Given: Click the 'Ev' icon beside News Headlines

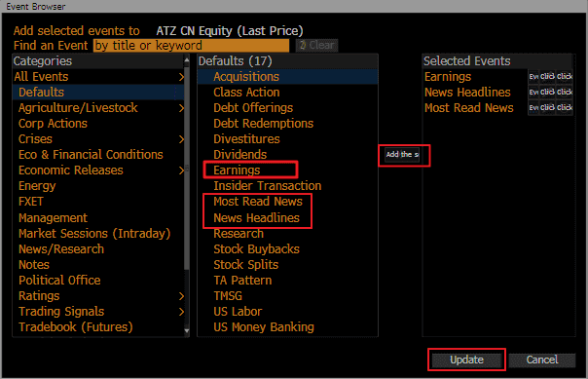Looking at the screenshot, I should pos(533,93).
